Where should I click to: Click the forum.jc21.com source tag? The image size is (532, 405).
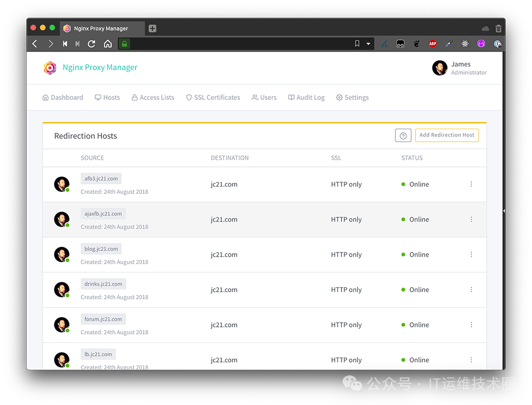[x=103, y=319]
